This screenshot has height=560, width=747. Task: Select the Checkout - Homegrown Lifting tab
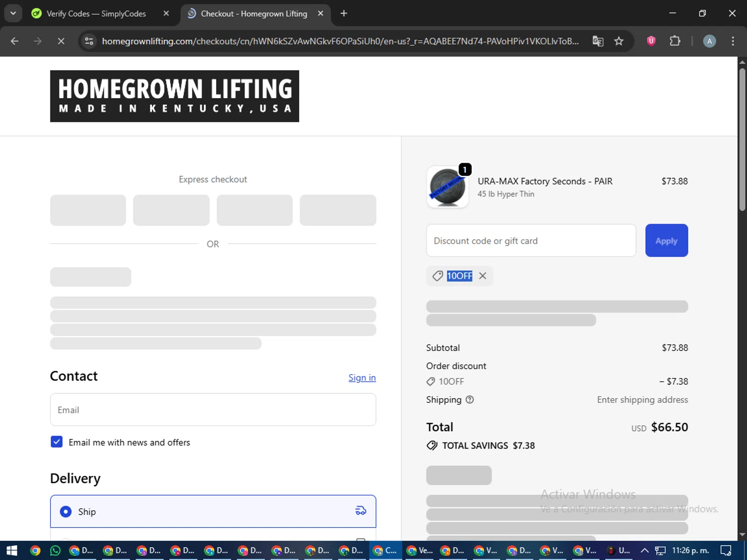click(254, 13)
